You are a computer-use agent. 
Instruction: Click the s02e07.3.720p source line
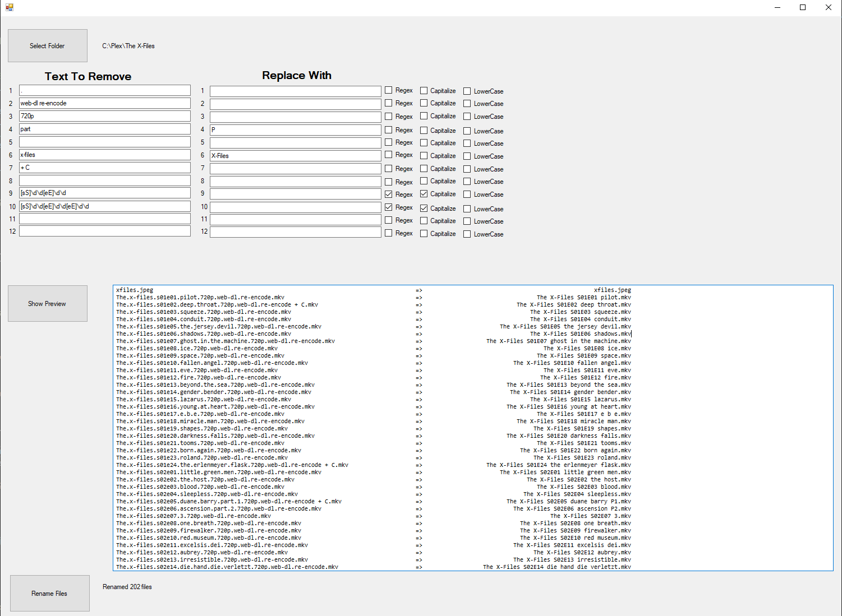pos(194,516)
